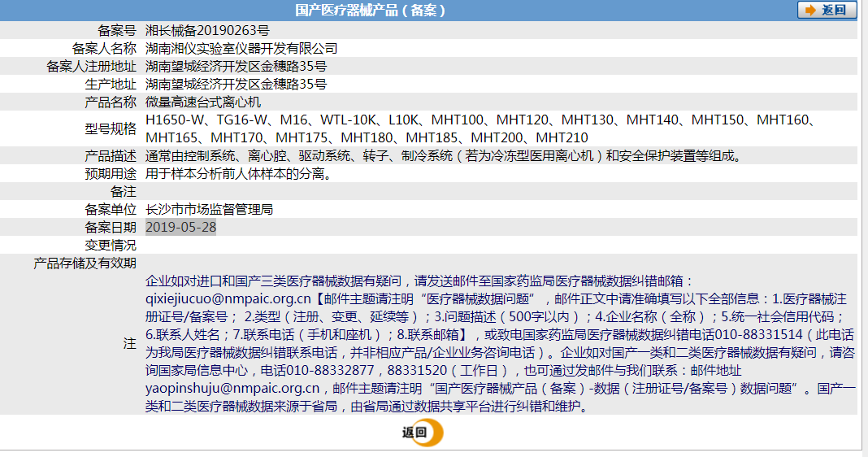Click the email qixiejiucuo@nmpaic.org.cn
The image size is (868, 457).
point(228,298)
